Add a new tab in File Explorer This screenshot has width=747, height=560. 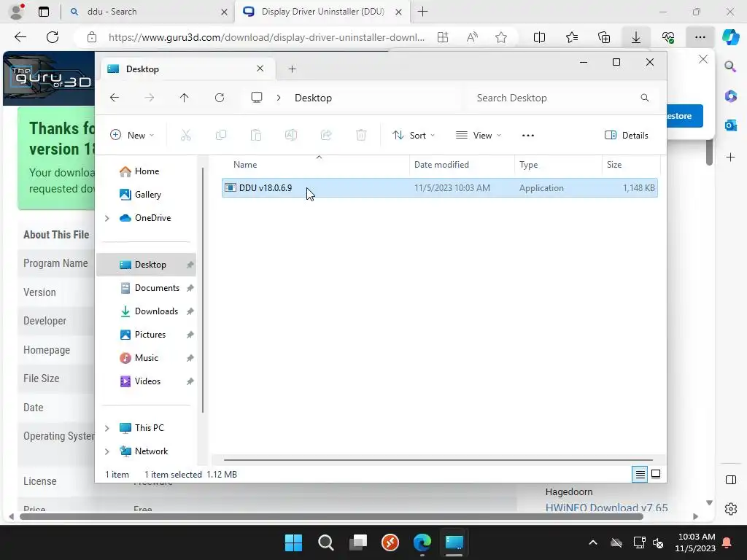tap(292, 69)
